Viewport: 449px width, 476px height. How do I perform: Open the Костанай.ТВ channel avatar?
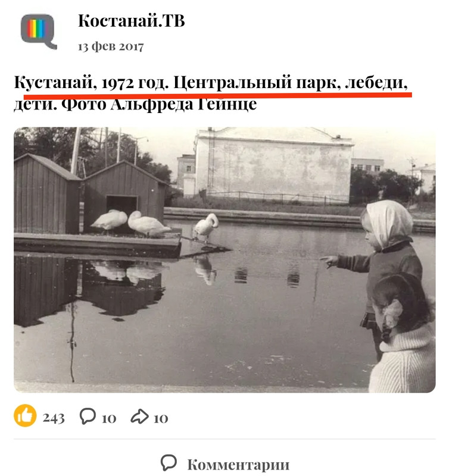pyautogui.click(x=39, y=31)
